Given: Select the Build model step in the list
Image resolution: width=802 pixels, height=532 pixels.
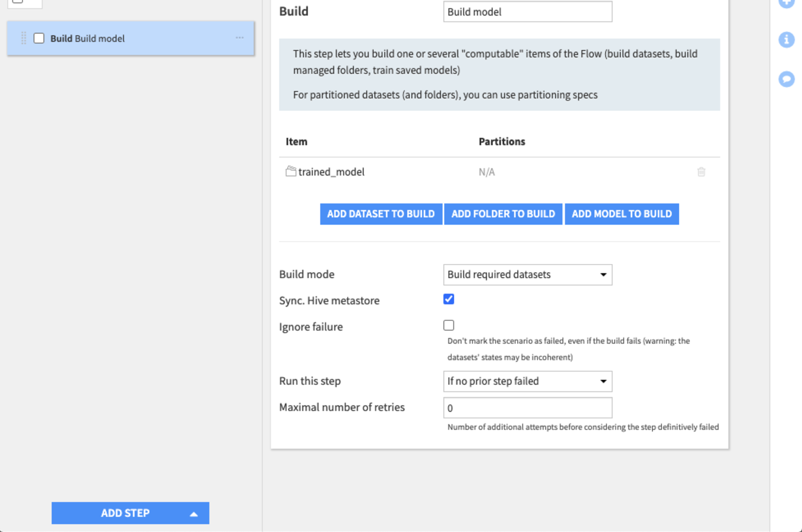Looking at the screenshot, I should point(131,39).
